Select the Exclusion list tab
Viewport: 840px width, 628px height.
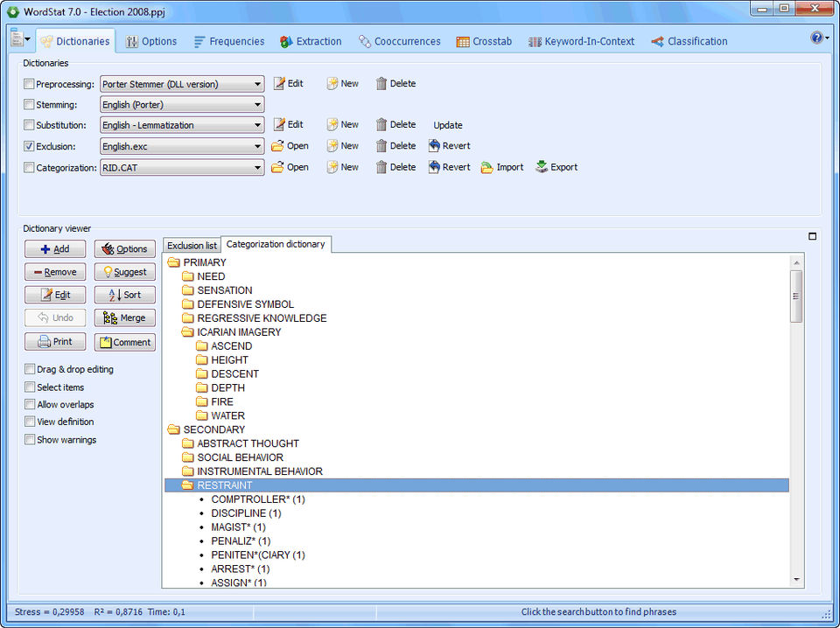pos(192,245)
